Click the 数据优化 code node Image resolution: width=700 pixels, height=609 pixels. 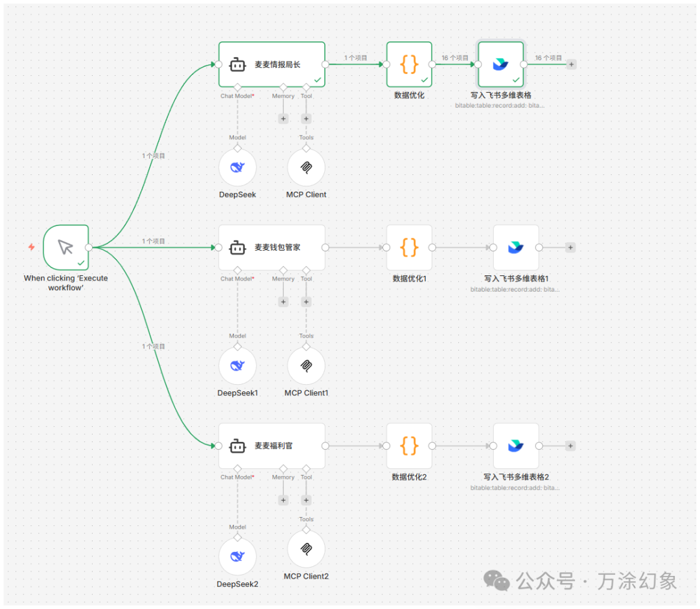(409, 65)
